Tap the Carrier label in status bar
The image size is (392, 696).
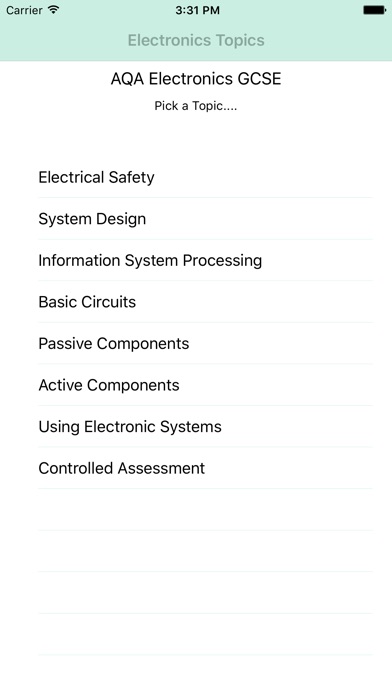pyautogui.click(x=24, y=10)
